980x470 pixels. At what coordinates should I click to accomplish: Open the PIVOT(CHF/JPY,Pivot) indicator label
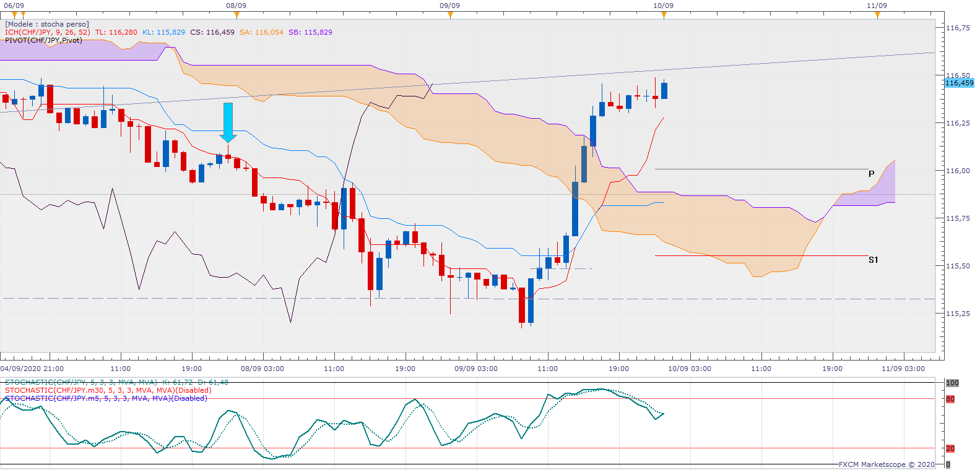[43, 40]
